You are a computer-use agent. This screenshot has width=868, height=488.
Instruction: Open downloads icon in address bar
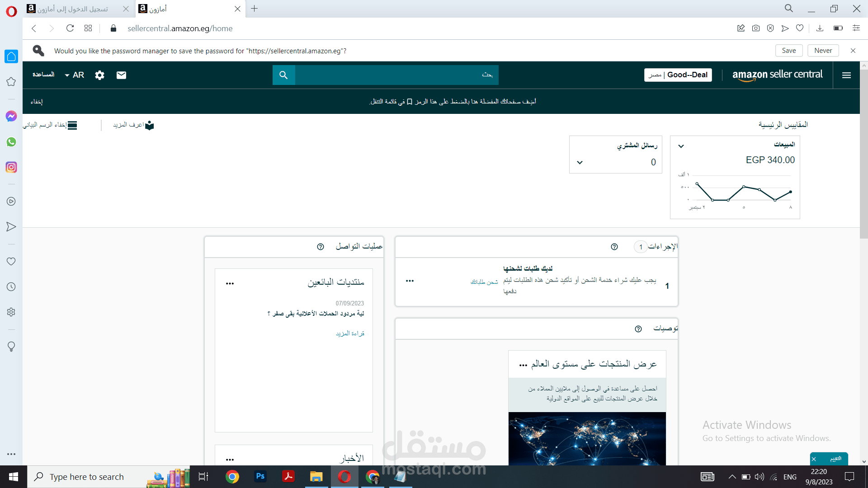pos(820,28)
